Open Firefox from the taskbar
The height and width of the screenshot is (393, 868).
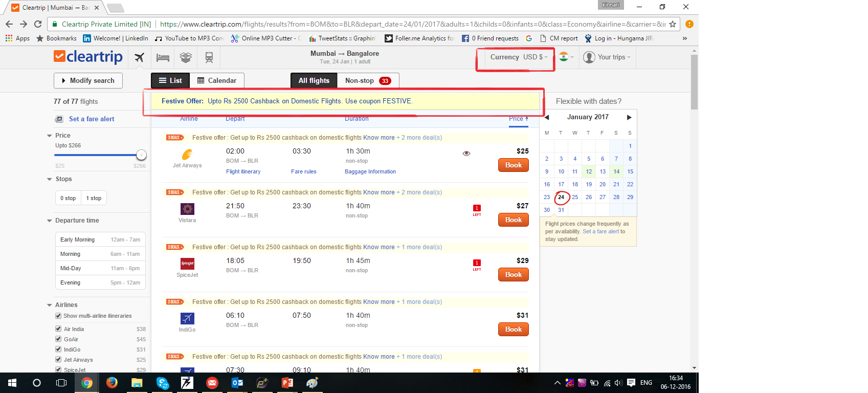click(x=112, y=382)
